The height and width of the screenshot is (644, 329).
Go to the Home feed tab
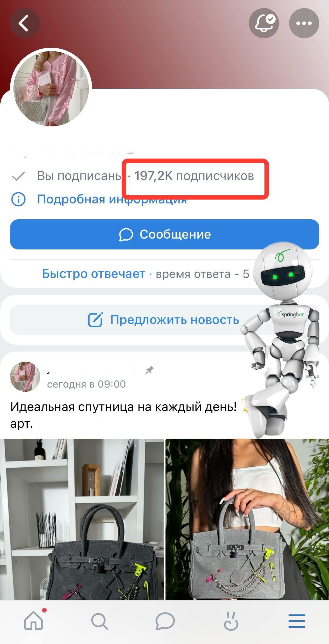[x=34, y=621]
